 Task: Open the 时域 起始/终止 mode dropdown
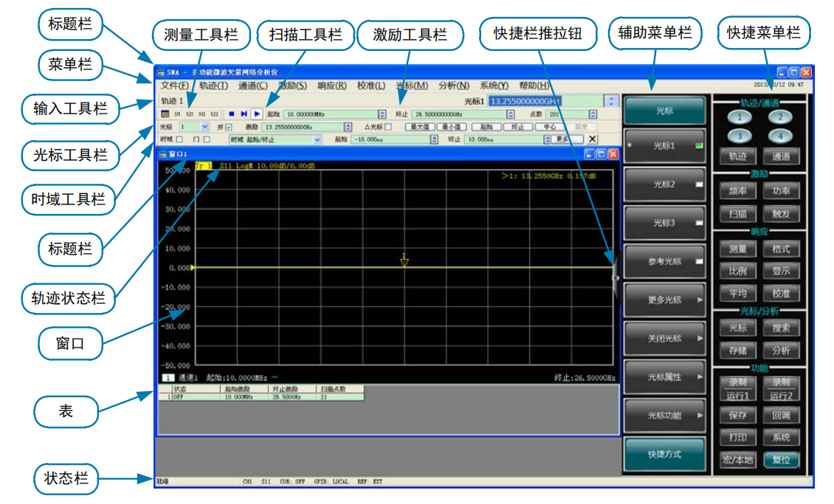coord(318,139)
